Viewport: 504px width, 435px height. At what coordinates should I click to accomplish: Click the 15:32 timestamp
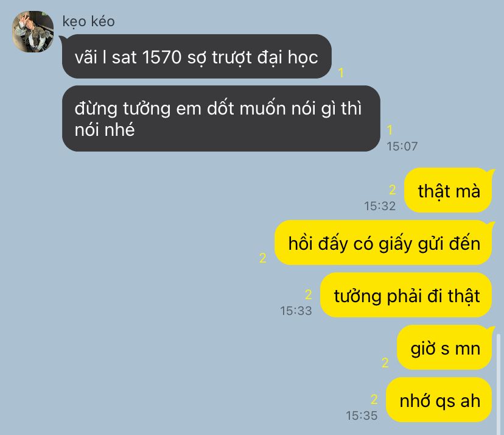(380, 207)
